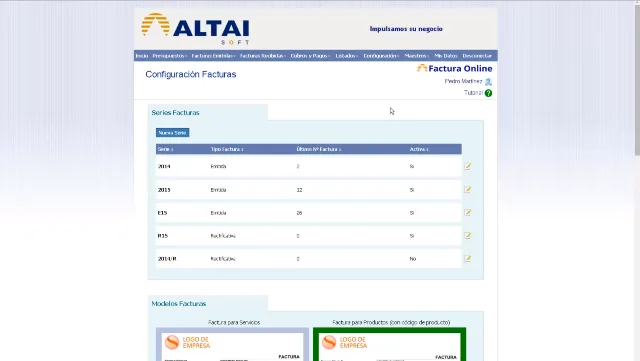Sort table by Tipo Factura column
This screenshot has height=361, width=640.
pyautogui.click(x=227, y=149)
